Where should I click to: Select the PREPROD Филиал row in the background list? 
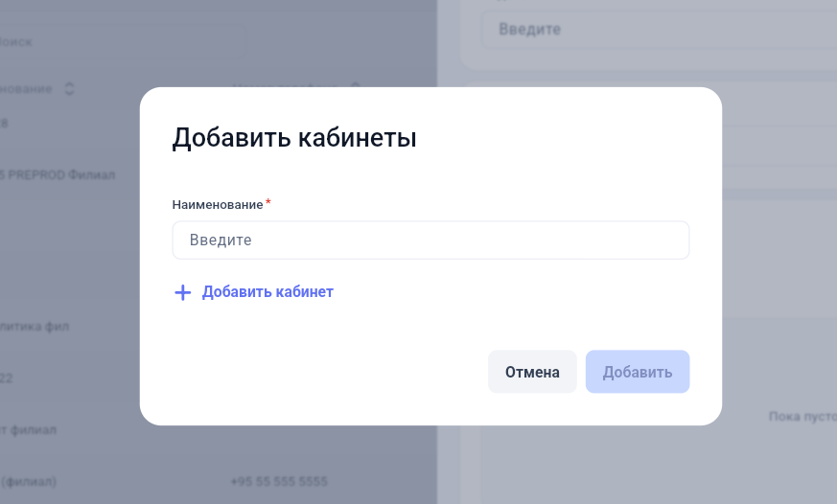(58, 175)
